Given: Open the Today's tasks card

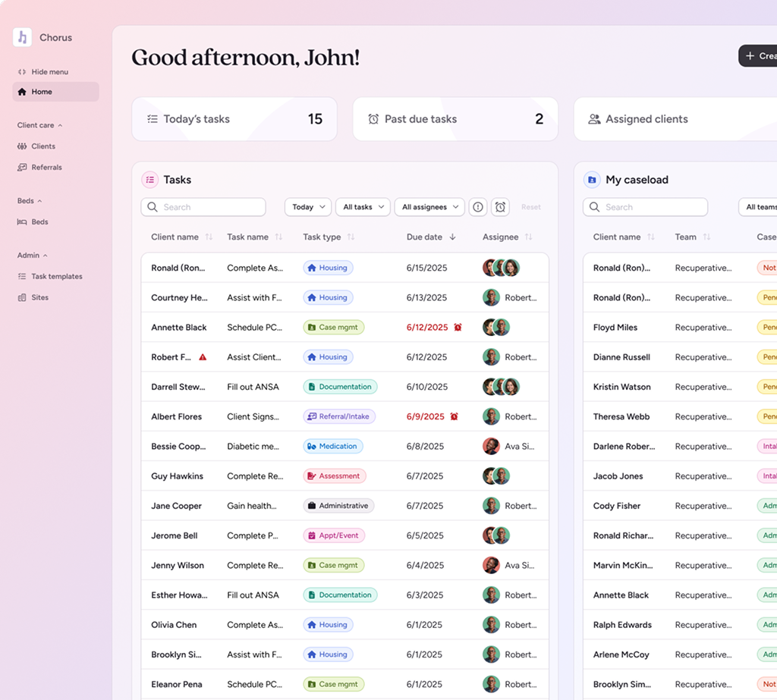Looking at the screenshot, I should coord(234,119).
